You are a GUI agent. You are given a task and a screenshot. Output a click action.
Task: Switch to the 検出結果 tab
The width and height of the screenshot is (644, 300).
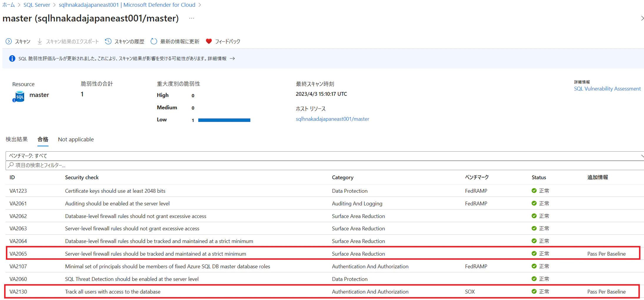tap(17, 139)
